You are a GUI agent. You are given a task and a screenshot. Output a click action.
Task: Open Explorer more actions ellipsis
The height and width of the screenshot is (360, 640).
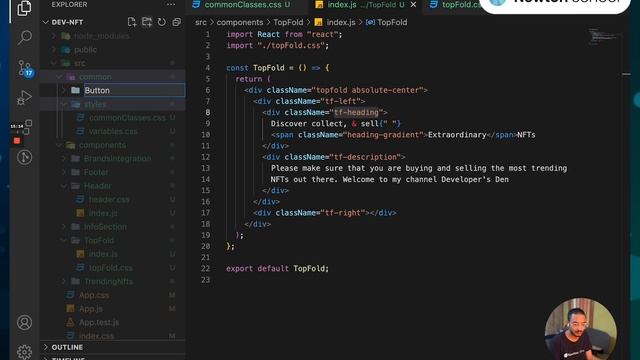171,4
